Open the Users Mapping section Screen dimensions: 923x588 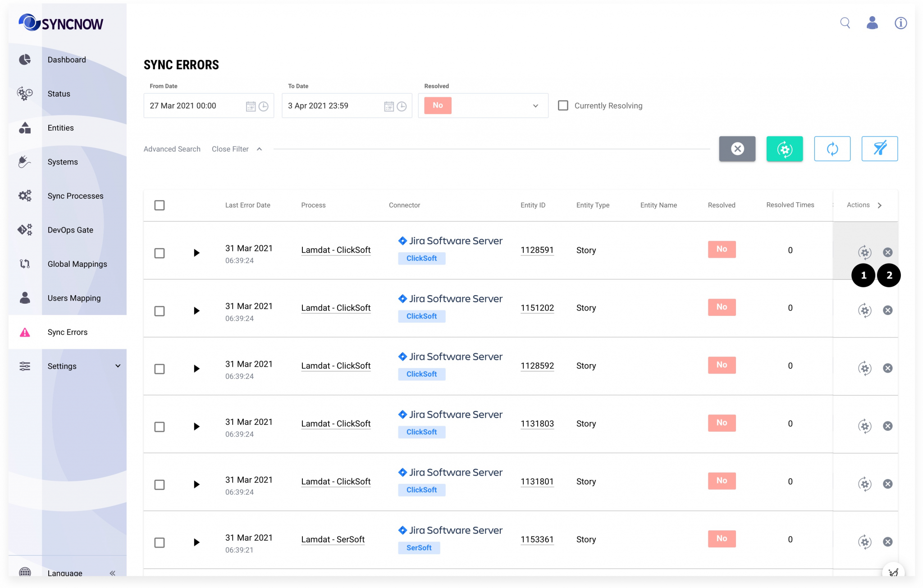point(74,297)
